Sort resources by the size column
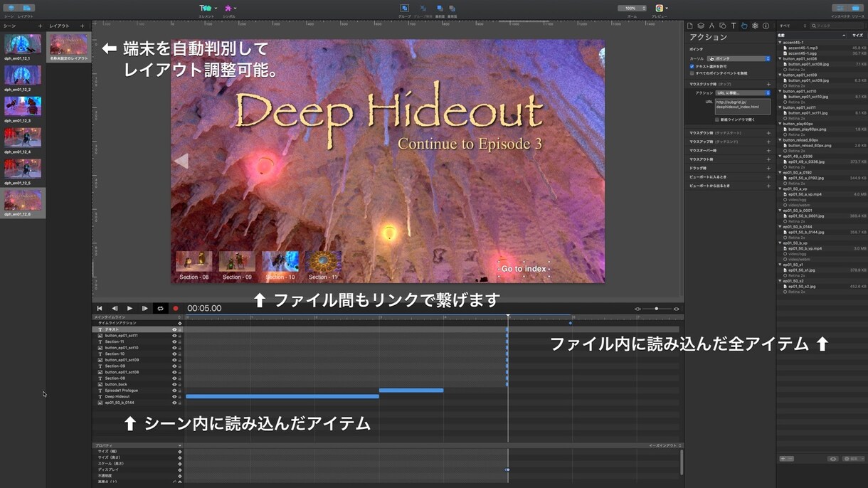This screenshot has height=488, width=868. coord(856,35)
